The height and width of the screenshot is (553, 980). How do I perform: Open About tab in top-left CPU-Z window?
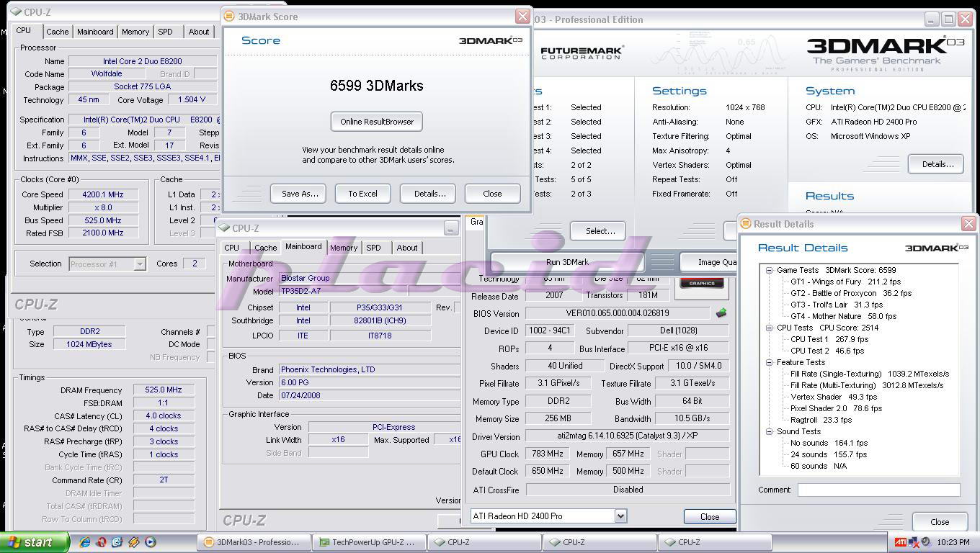click(199, 32)
